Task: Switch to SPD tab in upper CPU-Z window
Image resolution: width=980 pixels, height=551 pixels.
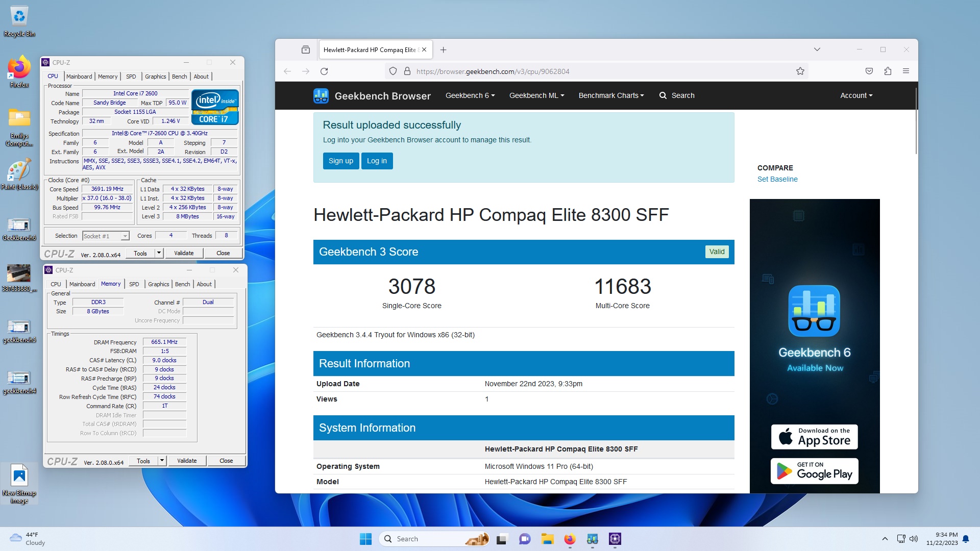Action: (x=131, y=77)
